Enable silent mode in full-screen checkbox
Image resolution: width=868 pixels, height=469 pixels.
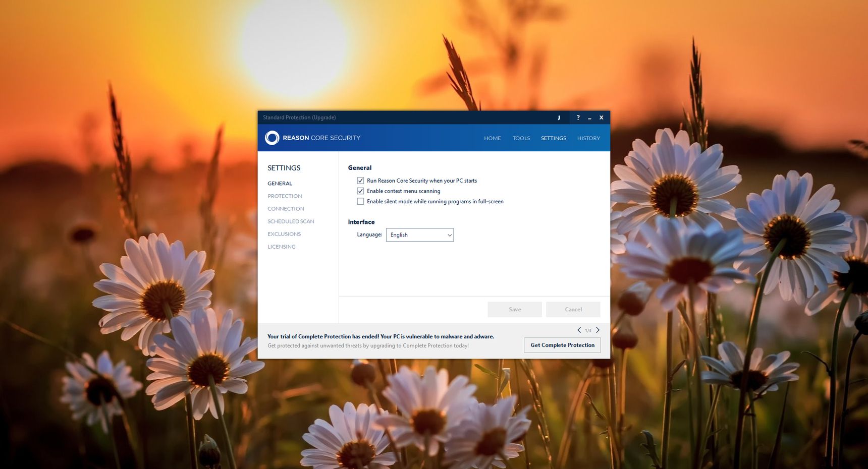click(x=360, y=201)
